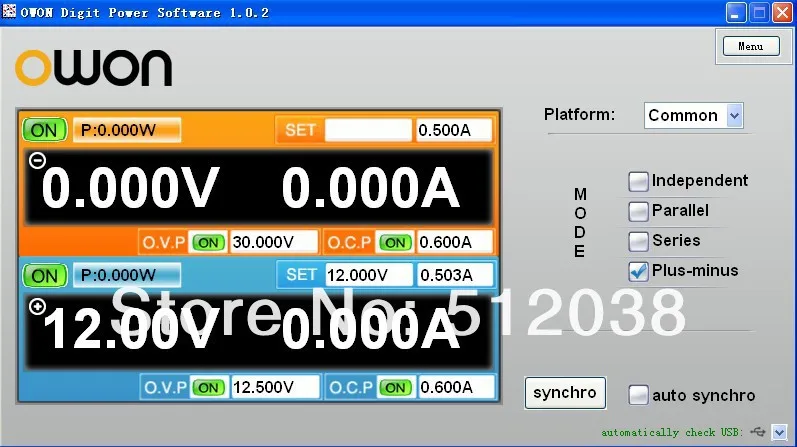Enable Independent mode checkbox

638,181
